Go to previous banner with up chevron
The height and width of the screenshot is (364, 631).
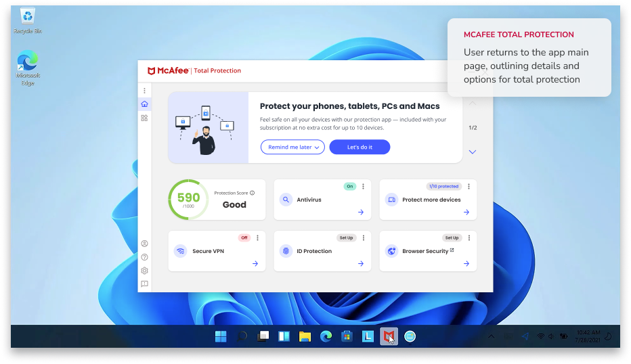pos(473,104)
